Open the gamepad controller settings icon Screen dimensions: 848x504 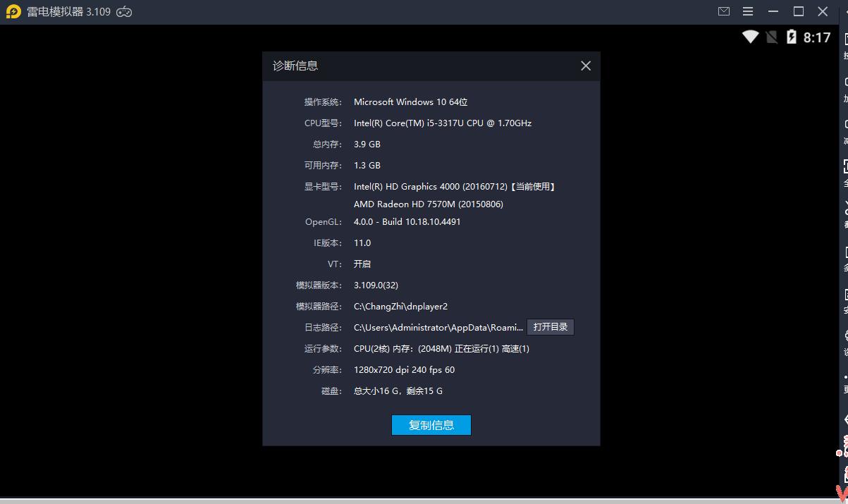(124, 12)
